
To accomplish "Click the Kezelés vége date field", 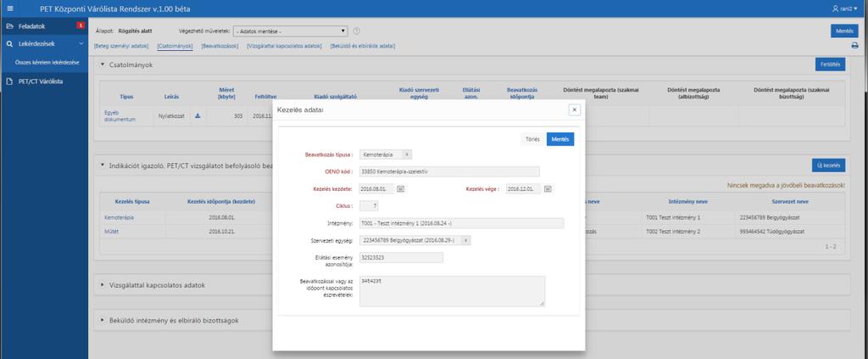I will 523,189.
